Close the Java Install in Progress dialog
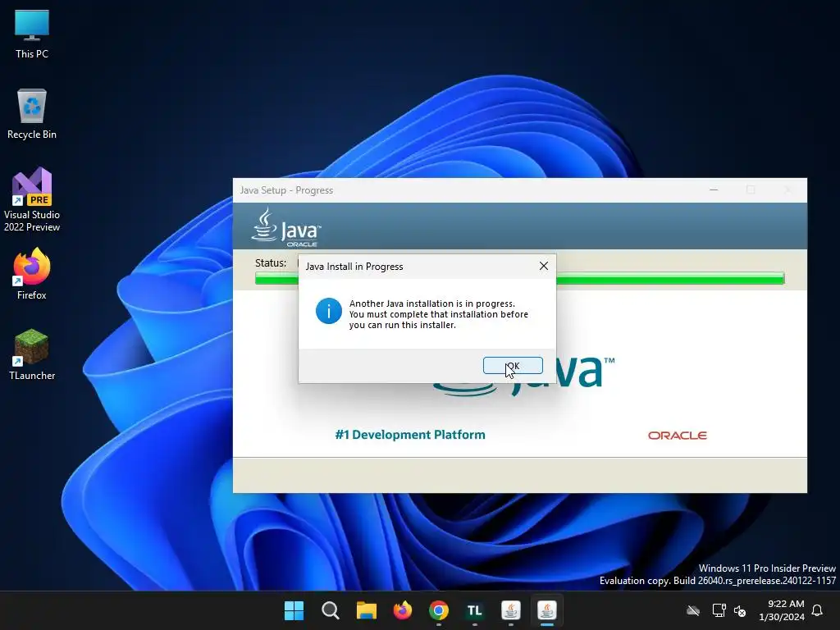 click(544, 266)
